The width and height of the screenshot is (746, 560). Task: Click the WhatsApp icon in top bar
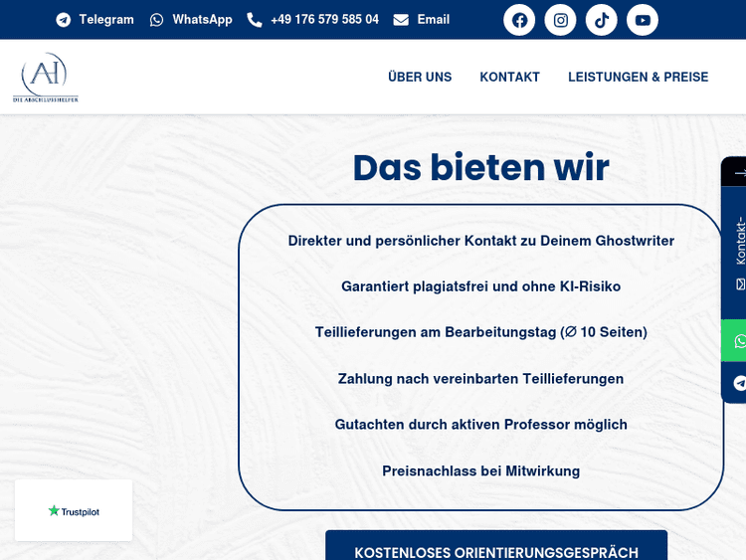pos(156,20)
